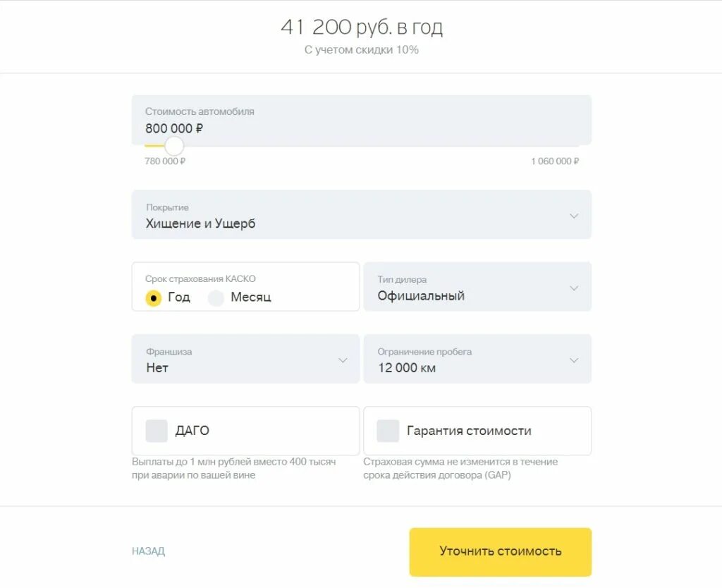Click the НАЗАД link
The height and width of the screenshot is (588, 722).
pos(148,551)
